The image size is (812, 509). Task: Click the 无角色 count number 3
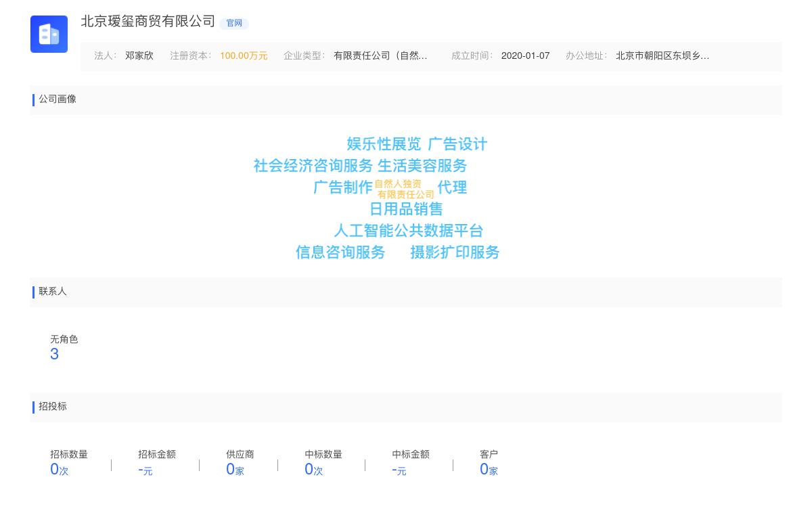[54, 353]
